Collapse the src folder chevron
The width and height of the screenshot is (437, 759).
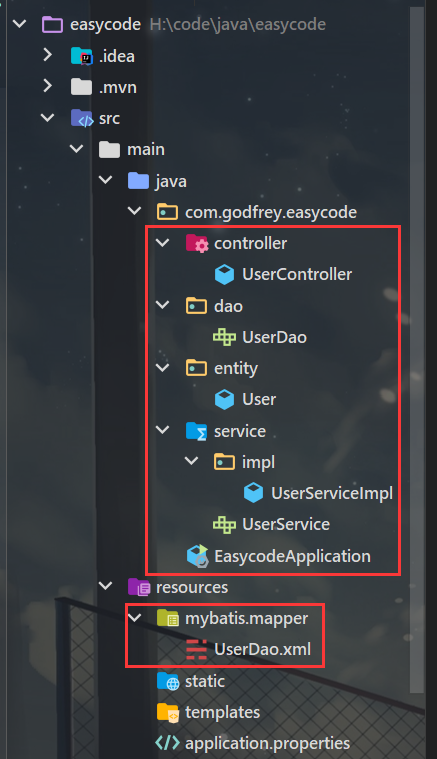tap(47, 118)
